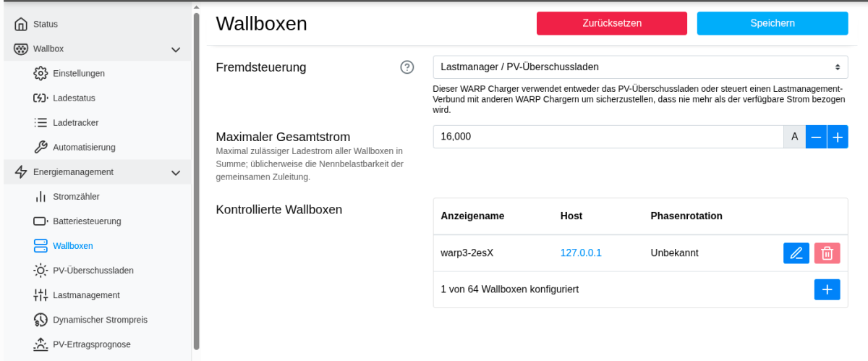Viewport: 868px width, 361px height.
Task: Edit the warp3-2esX wallbox entry
Action: 796,253
